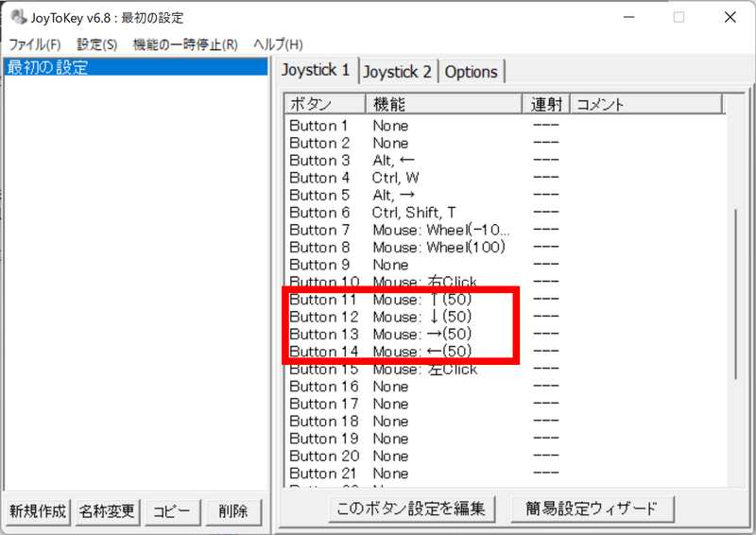Viewport: 756px width, 535px height.
Task: Open the 簡易設定ウィザード wizard button
Action: coord(593,509)
